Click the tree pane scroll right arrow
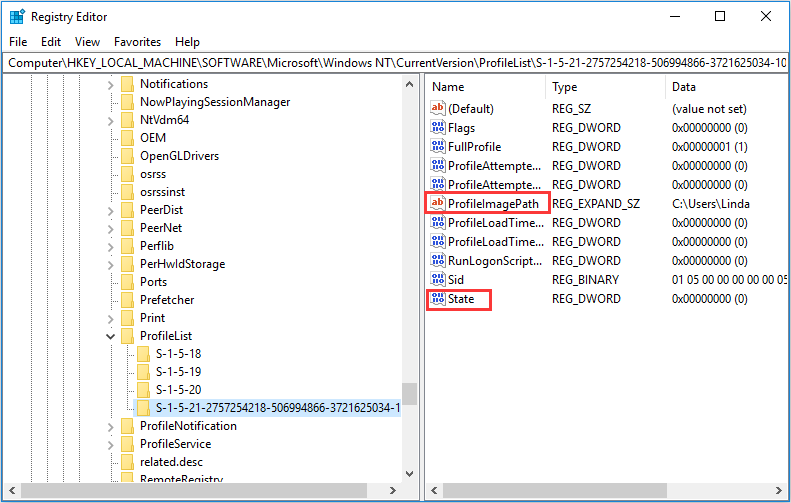This screenshot has width=791, height=503. tap(392, 490)
